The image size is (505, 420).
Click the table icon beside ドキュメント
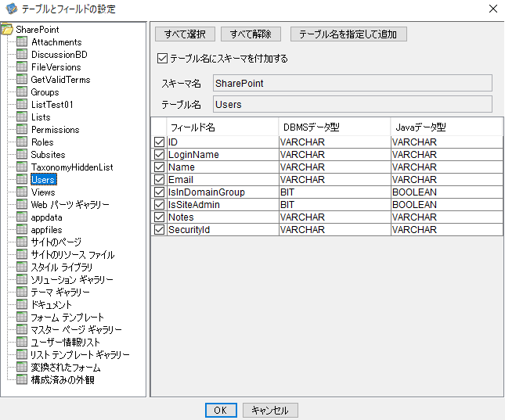point(22,304)
